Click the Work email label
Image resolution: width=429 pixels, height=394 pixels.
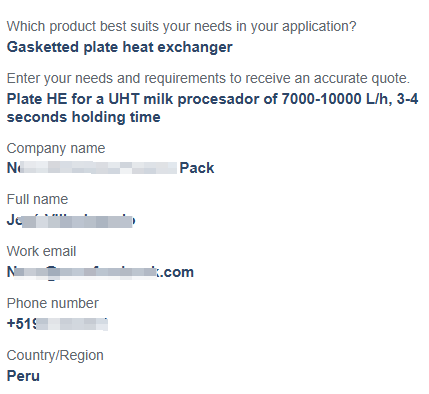(41, 251)
